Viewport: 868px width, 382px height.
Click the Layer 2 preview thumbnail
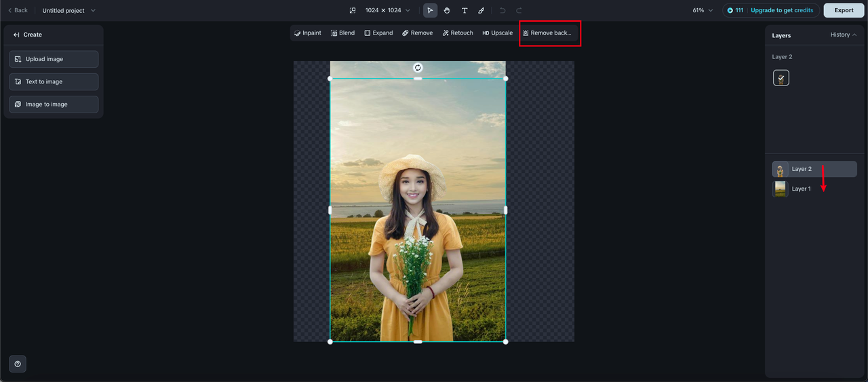781,78
